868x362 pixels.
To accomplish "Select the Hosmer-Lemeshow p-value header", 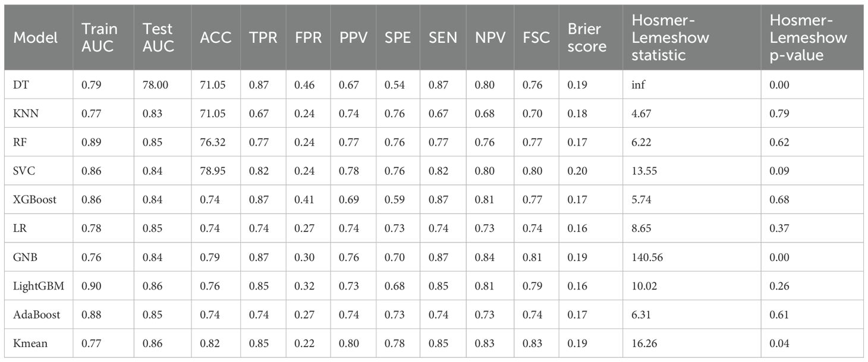I will point(808,37).
